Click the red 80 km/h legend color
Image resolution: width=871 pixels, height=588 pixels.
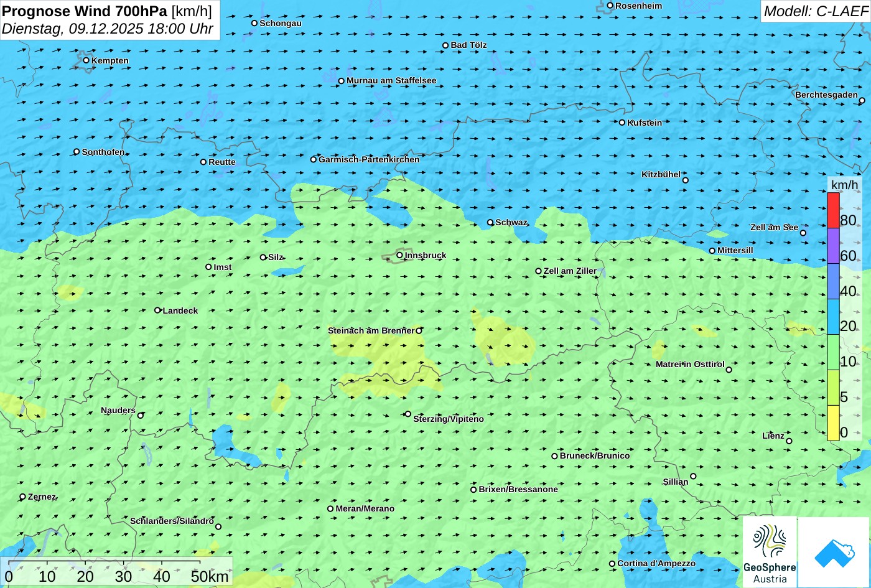point(833,210)
